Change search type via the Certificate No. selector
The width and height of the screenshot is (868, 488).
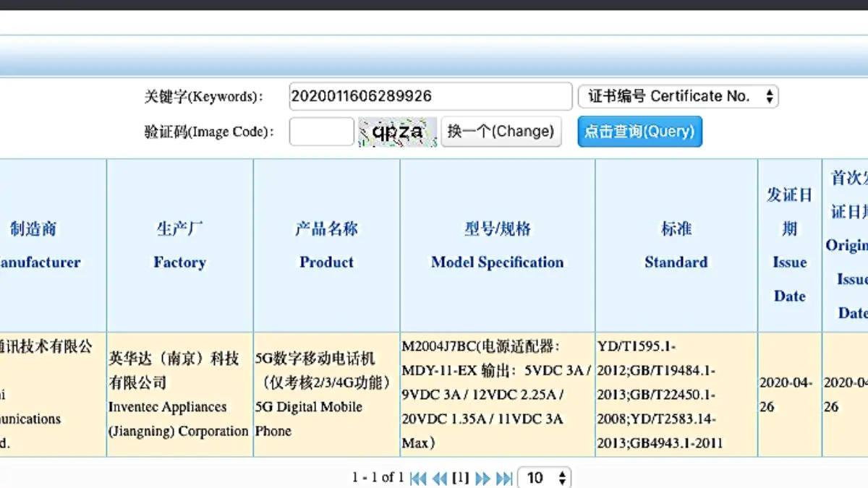[677, 95]
